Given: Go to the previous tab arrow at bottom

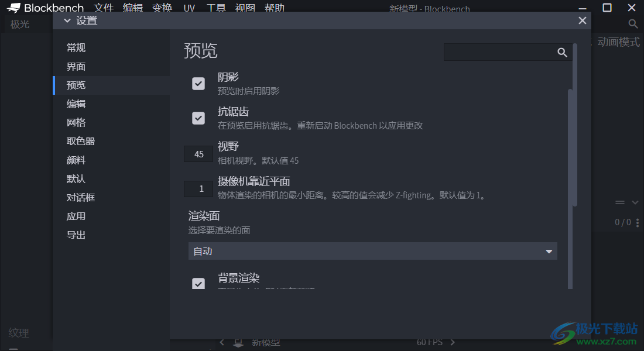Looking at the screenshot, I should point(222,342).
